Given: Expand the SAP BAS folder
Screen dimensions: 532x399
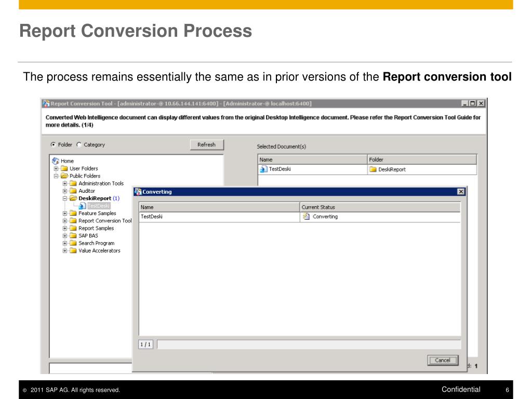Looking at the screenshot, I should (65, 235).
